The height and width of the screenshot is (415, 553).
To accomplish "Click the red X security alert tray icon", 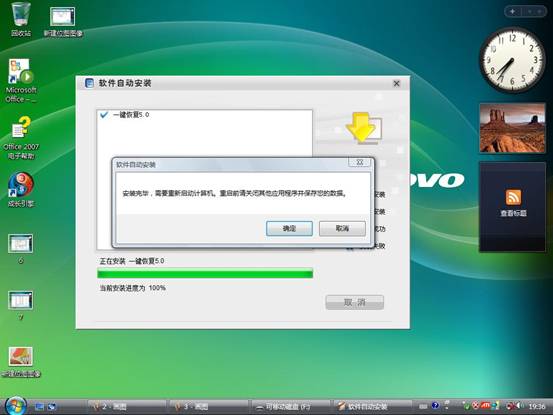I will (x=475, y=406).
